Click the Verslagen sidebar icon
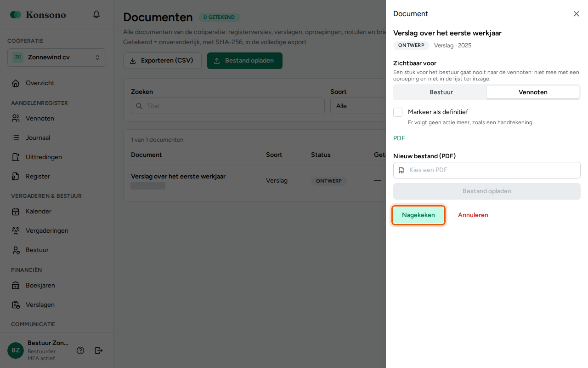 [x=16, y=305]
